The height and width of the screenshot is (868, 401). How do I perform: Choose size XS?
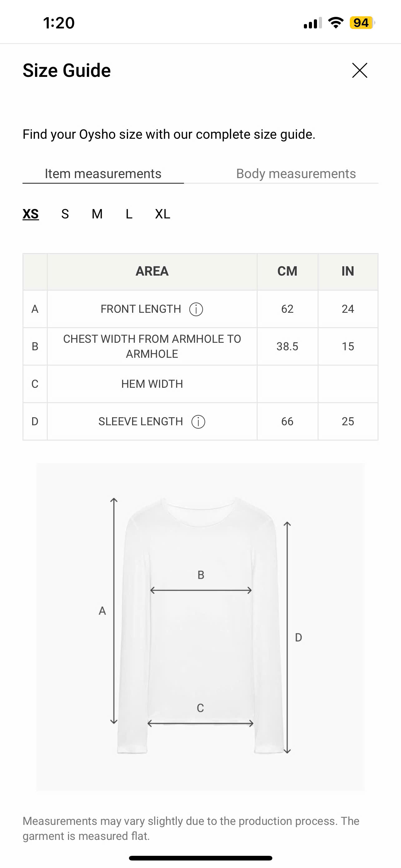click(x=31, y=214)
